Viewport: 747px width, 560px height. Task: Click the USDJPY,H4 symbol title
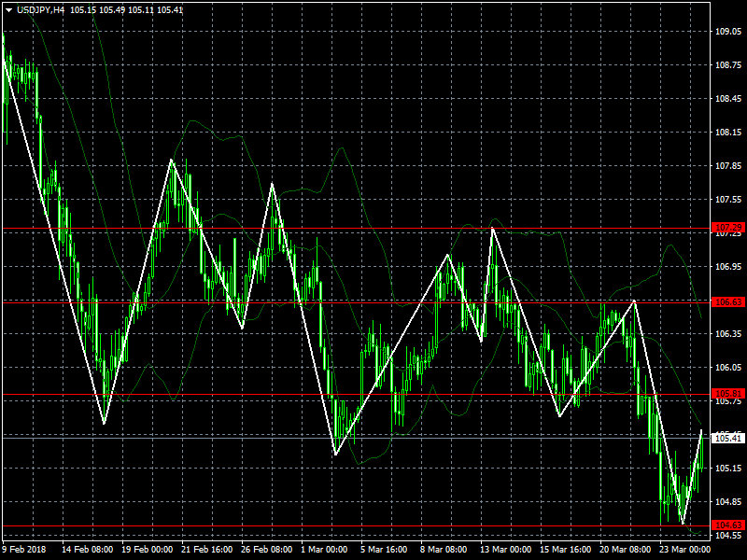40,10
